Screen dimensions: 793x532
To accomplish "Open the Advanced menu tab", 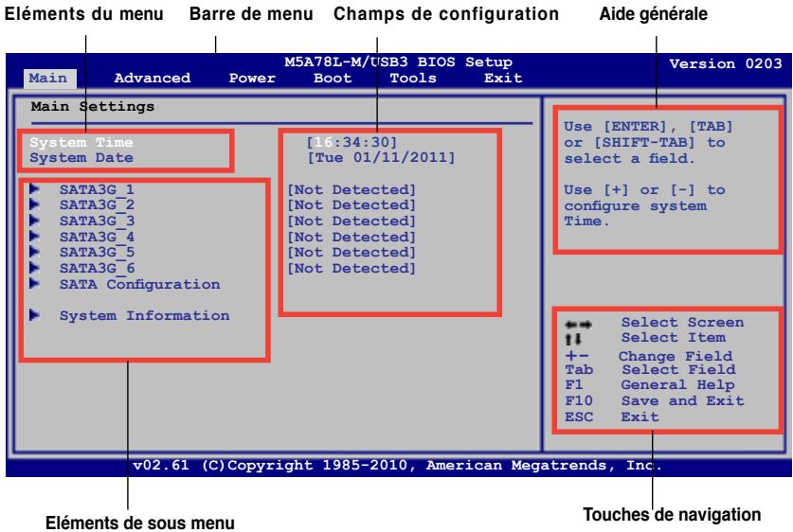I will click(153, 78).
